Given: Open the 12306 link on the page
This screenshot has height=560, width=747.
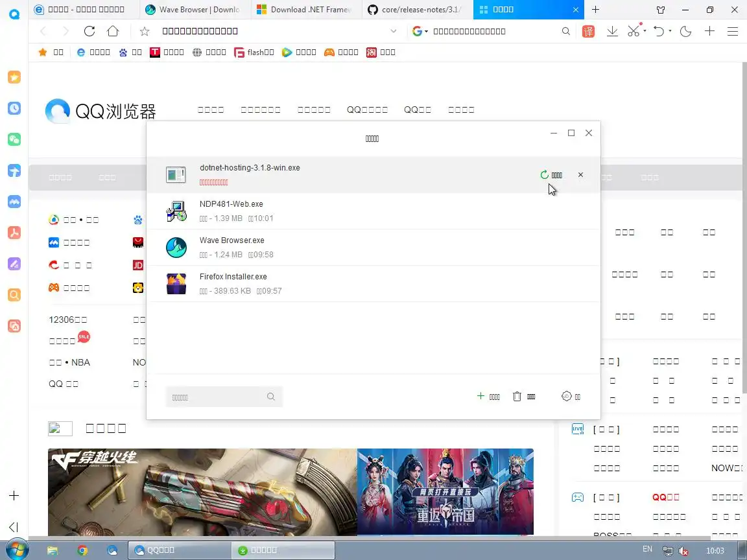Looking at the screenshot, I should 67,320.
